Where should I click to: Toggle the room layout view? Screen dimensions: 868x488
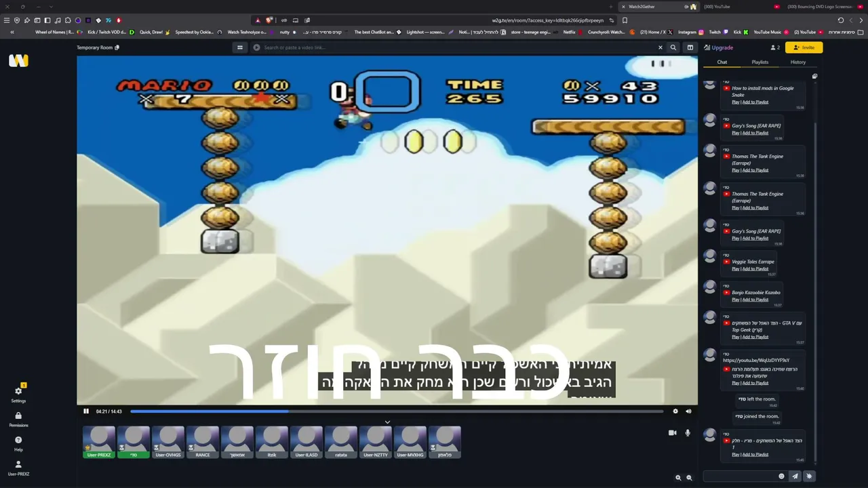point(690,47)
